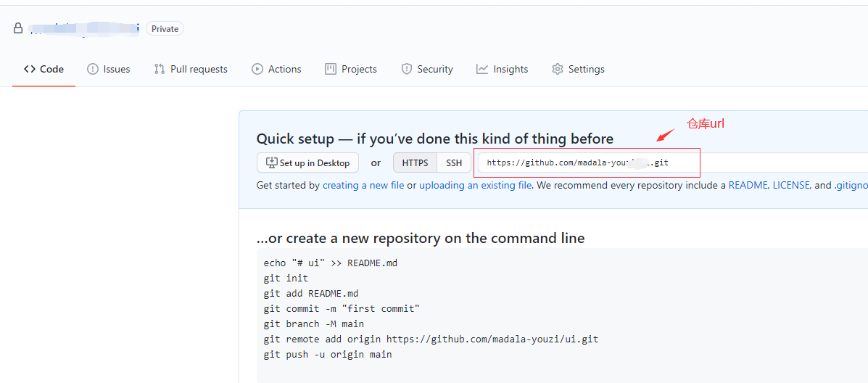Open repository Settings tab
The image size is (868, 383).
pyautogui.click(x=578, y=69)
